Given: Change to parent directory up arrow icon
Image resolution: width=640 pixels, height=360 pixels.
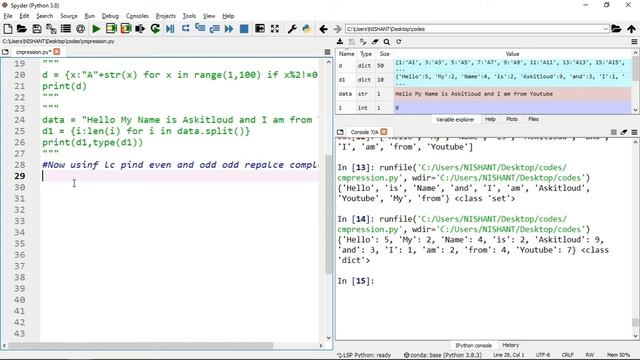Looking at the screenshot, I should [x=631, y=29].
